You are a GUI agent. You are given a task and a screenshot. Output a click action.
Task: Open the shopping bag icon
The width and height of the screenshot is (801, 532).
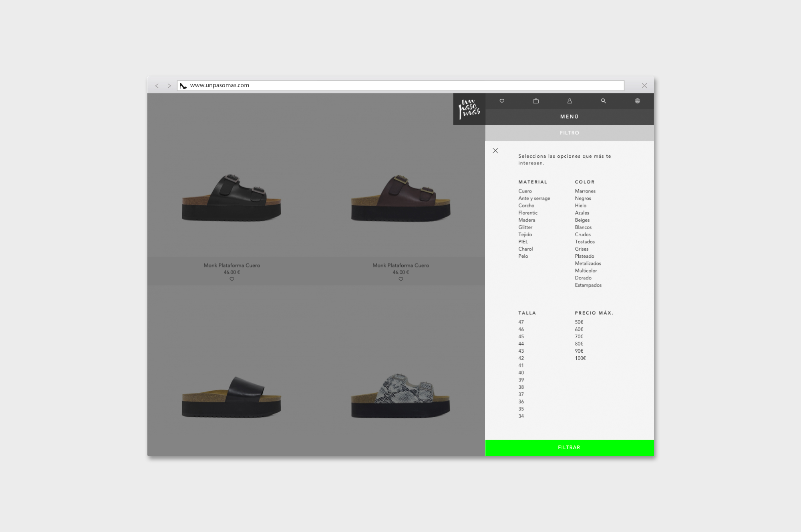pyautogui.click(x=536, y=101)
